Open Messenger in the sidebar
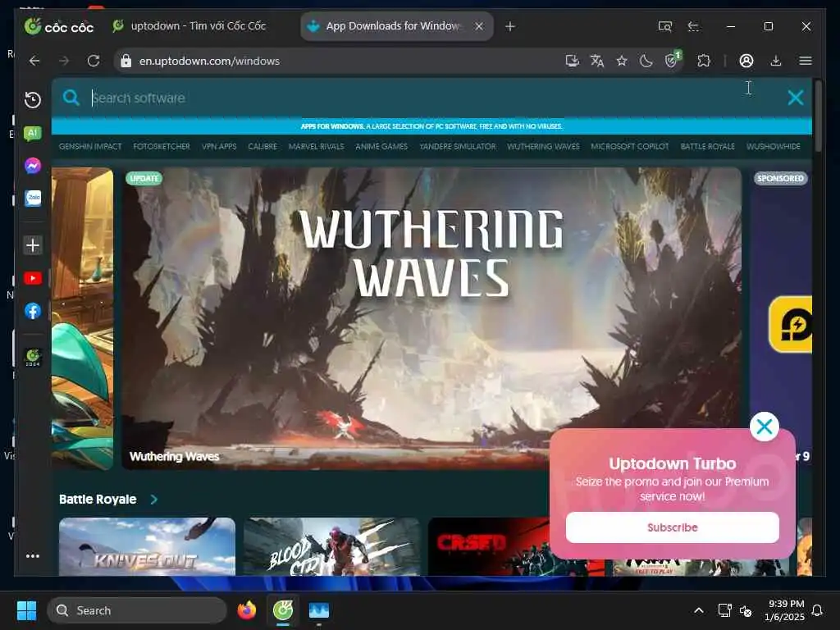This screenshot has height=630, width=840. (x=33, y=166)
